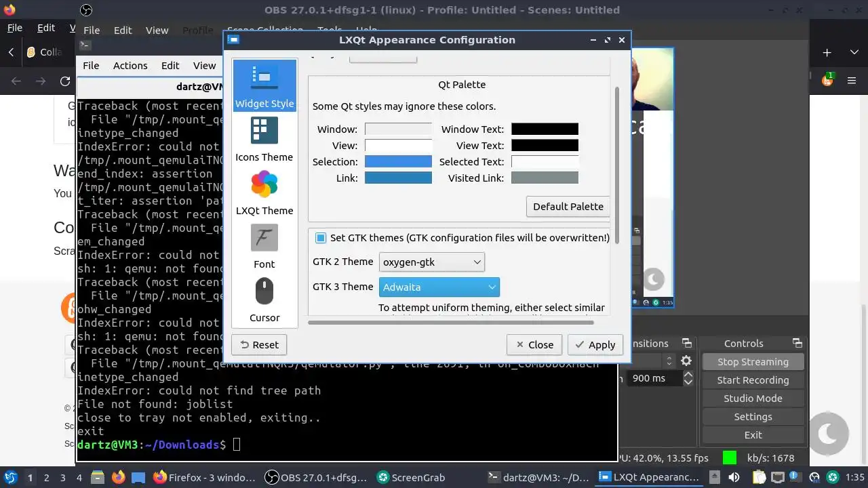Switch to ScreenGrab taskbar button
Screen dimensions: 868x488
tap(412, 477)
